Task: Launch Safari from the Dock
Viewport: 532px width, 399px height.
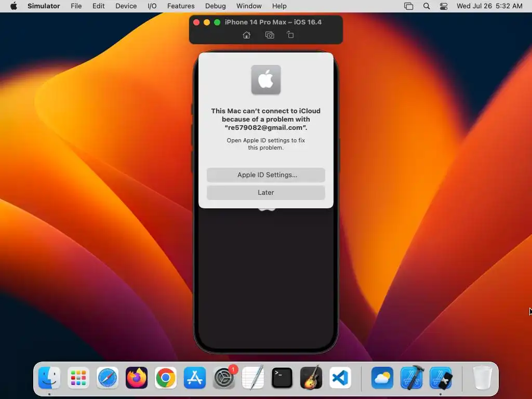Action: tap(108, 378)
